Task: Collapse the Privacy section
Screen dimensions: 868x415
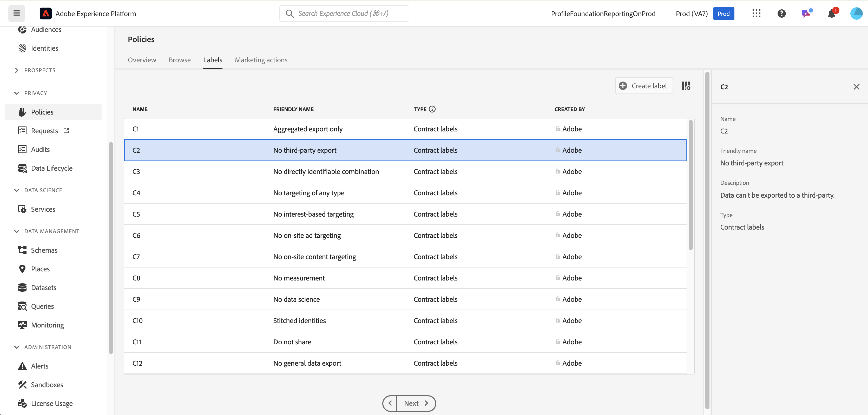Action: pos(17,93)
